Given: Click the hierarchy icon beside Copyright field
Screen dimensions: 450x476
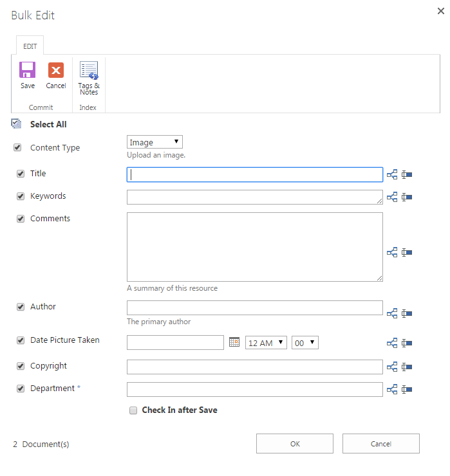Looking at the screenshot, I should pyautogui.click(x=392, y=367).
